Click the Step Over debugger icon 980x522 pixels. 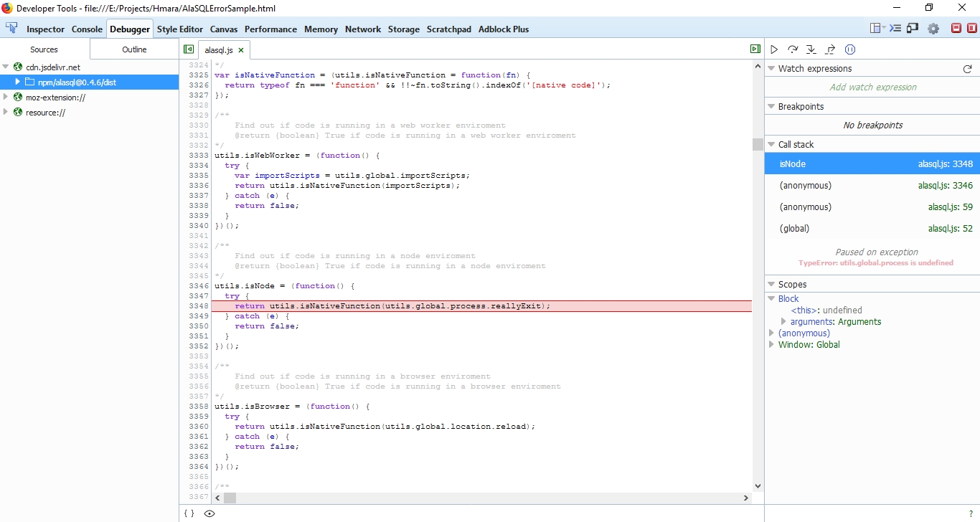pos(793,49)
